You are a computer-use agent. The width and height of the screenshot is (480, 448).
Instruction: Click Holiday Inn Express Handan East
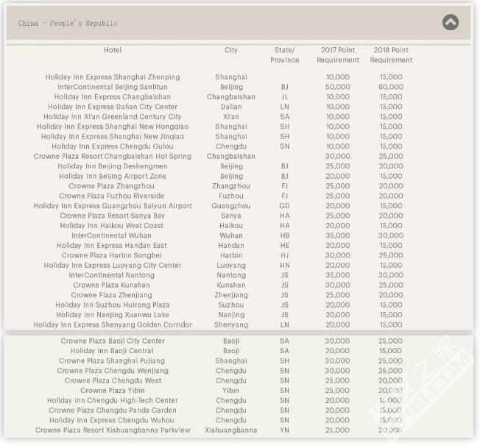tap(112, 246)
